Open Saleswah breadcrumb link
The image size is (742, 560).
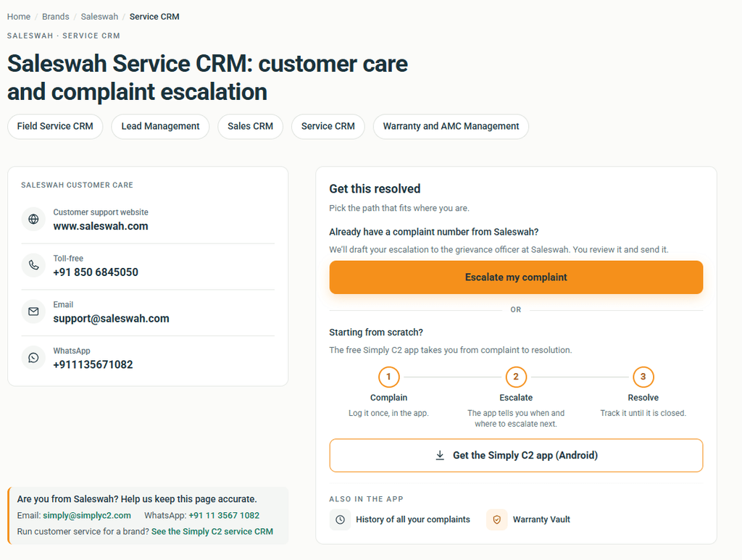pyautogui.click(x=99, y=17)
